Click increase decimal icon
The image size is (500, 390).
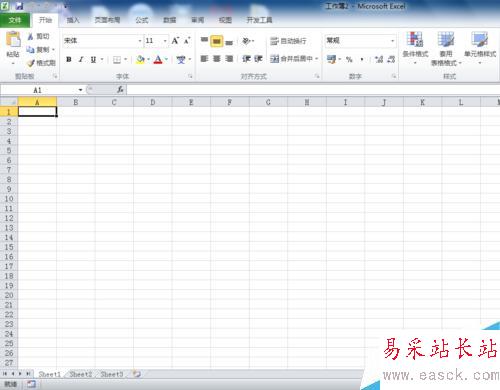pos(379,60)
